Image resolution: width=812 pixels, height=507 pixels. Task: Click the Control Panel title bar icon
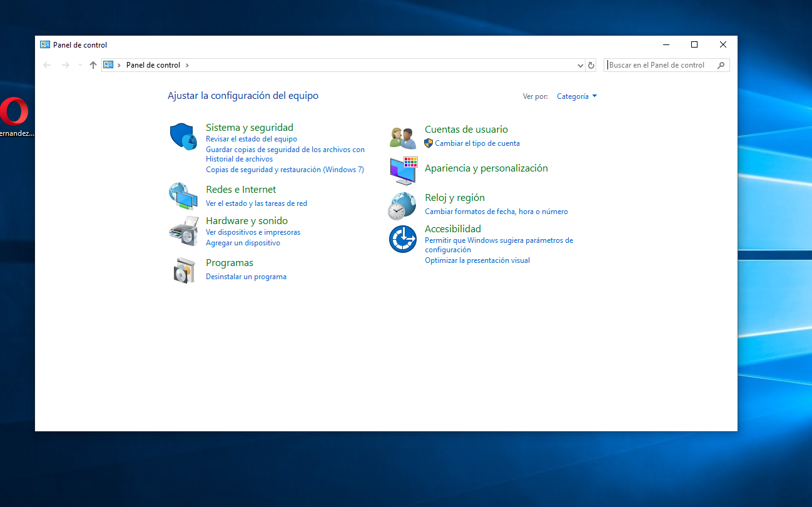(x=45, y=45)
